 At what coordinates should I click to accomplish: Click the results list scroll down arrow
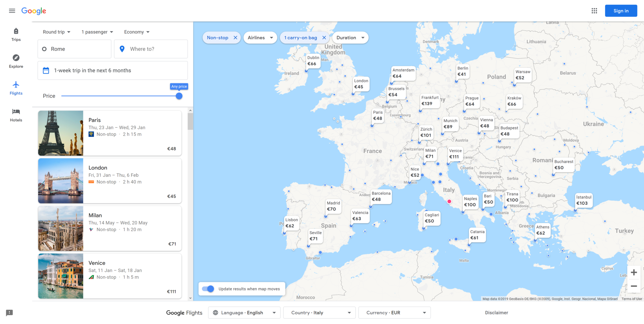point(190,298)
